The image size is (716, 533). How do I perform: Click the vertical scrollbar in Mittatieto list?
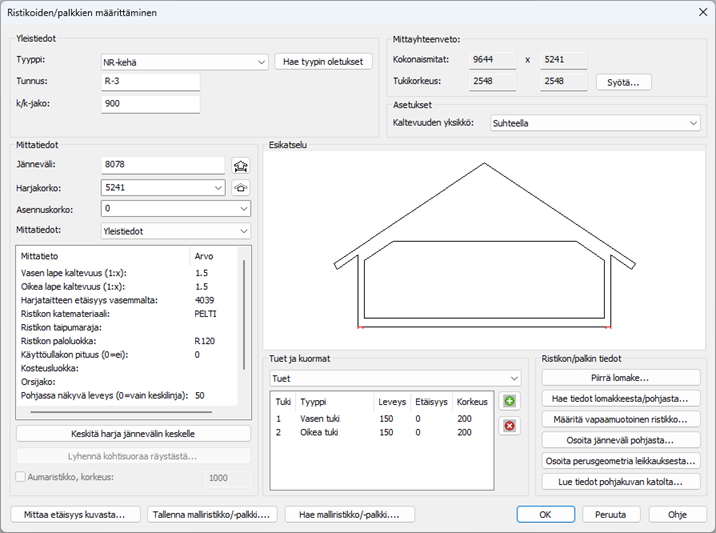[242, 330]
